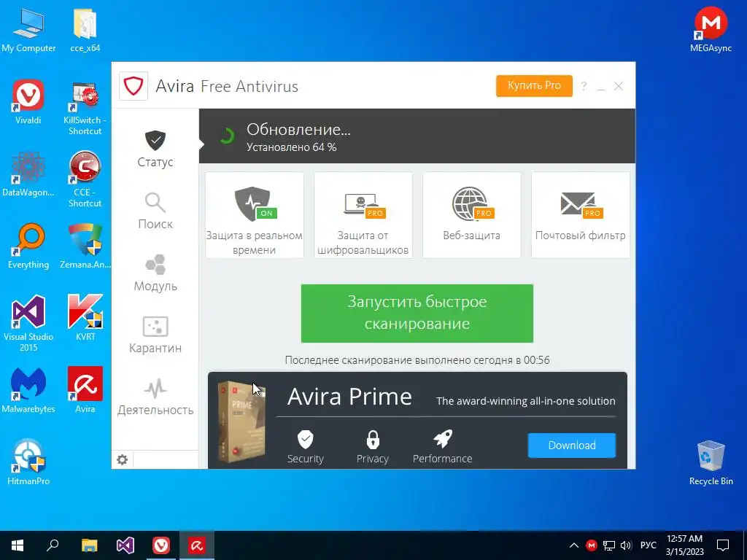Screen dimensions: 747x560
Task: Open taskbar search magnifier
Action: (53, 545)
